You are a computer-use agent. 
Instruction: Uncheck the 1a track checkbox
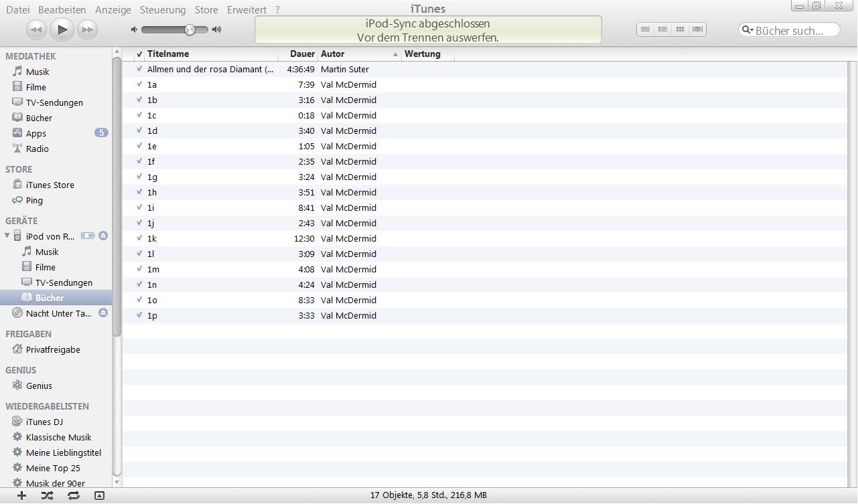click(x=139, y=84)
